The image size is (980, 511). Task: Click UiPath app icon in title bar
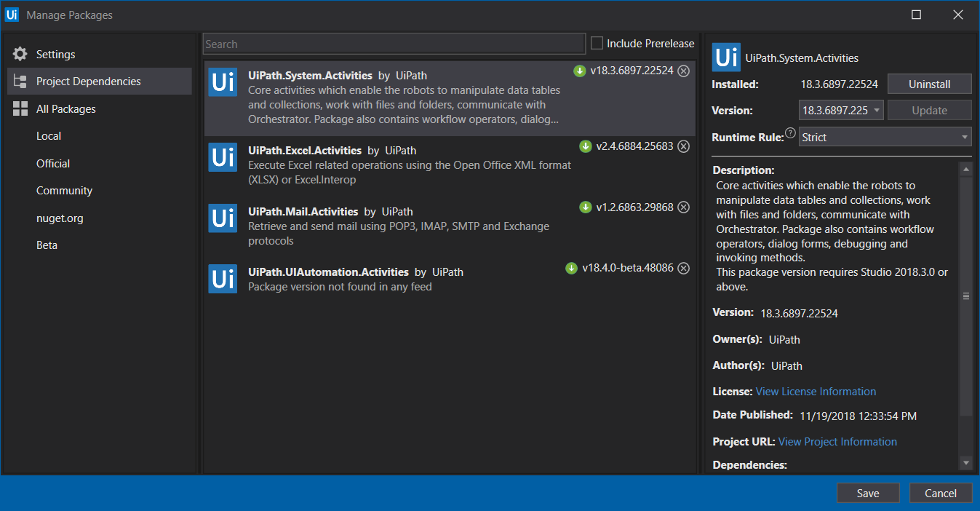[12, 15]
